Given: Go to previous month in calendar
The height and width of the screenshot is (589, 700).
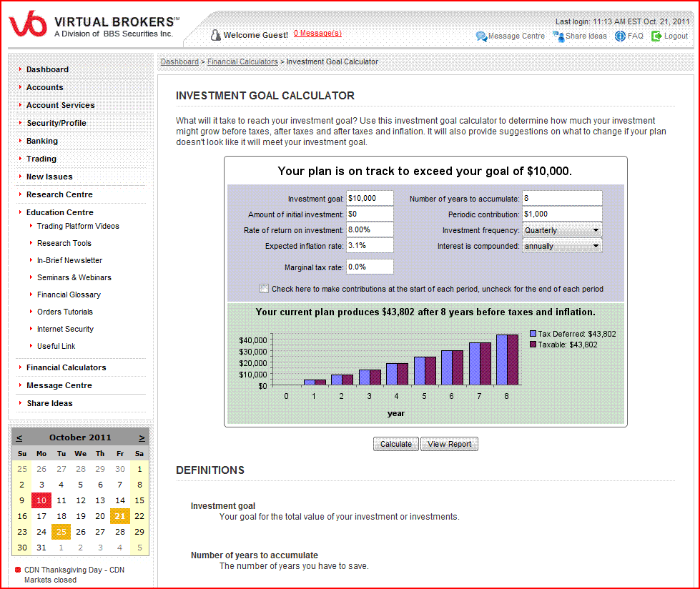Looking at the screenshot, I should point(19,437).
